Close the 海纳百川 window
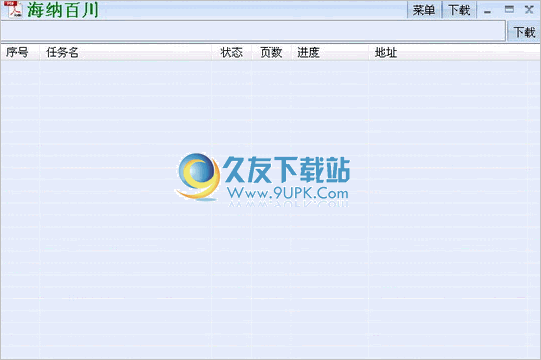This screenshot has width=541, height=360. (x=529, y=9)
